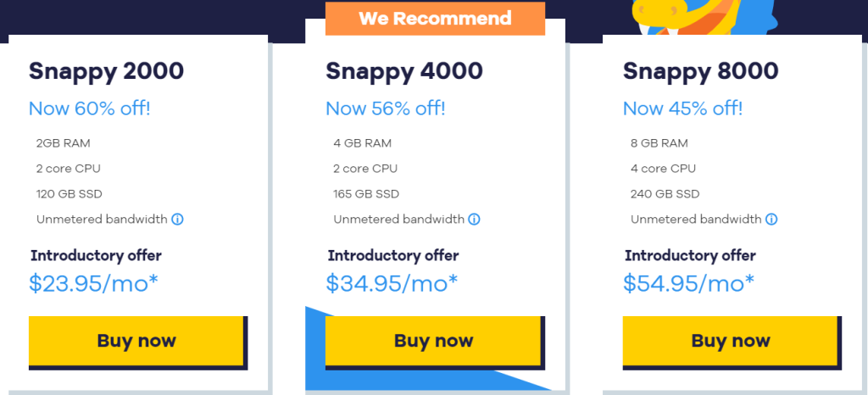Click the 120 GB SSD feature line
The image size is (868, 395).
coord(70,194)
